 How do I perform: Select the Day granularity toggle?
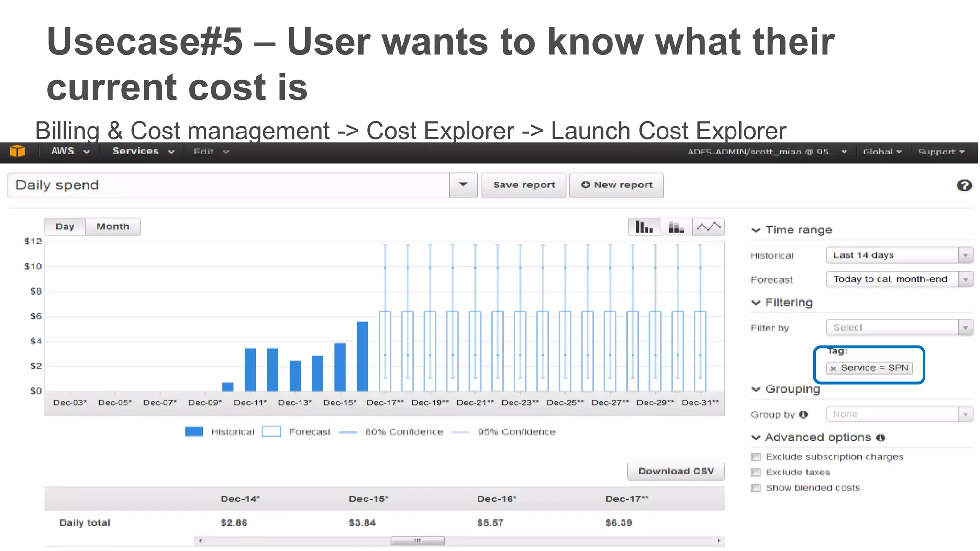[x=65, y=227]
